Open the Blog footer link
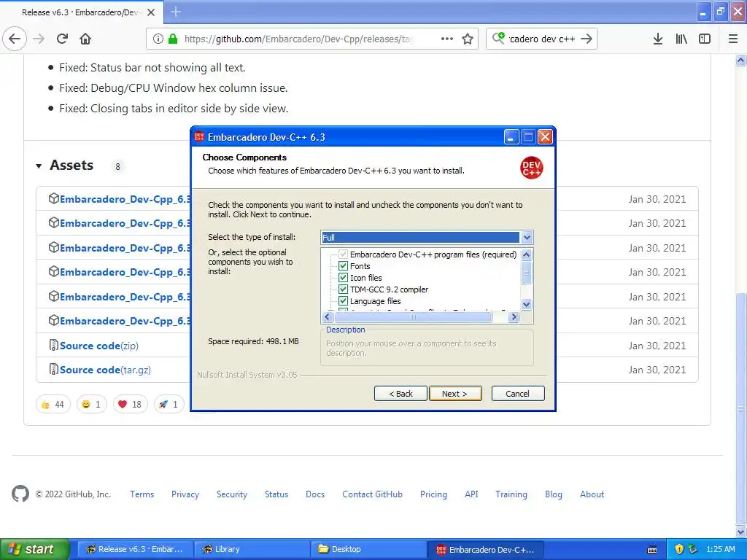The image size is (747, 560). (554, 494)
